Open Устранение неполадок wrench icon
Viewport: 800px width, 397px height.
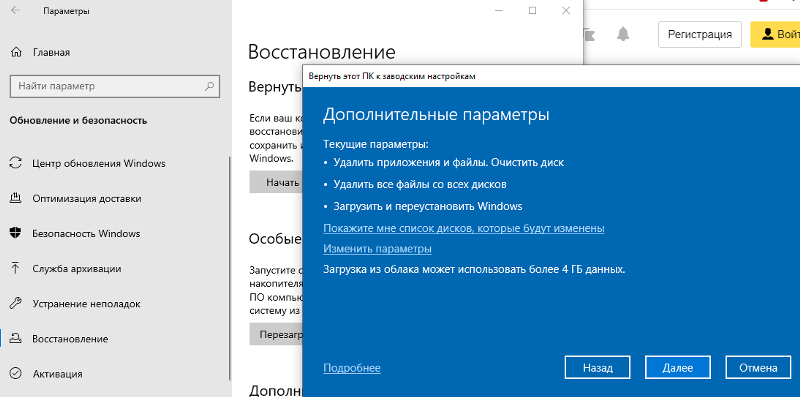(16, 304)
